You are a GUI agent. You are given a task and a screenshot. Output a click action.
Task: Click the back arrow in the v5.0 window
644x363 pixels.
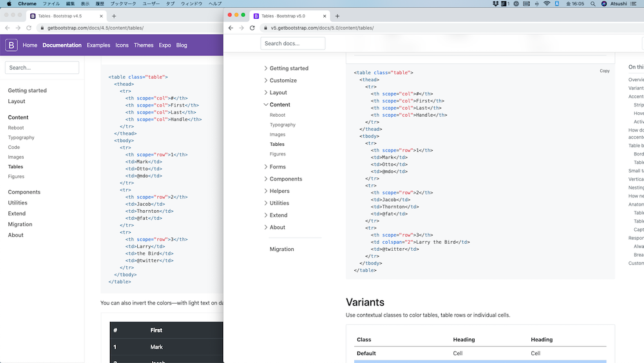tap(231, 28)
